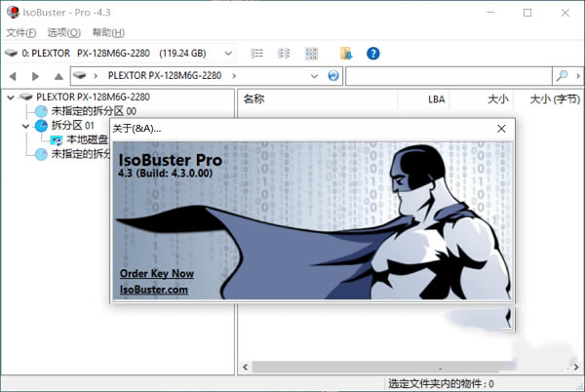The height and width of the screenshot is (392, 585).
Task: Select PLEXTOR PX-128M6G-2280 root tree item
Action: pos(93,97)
